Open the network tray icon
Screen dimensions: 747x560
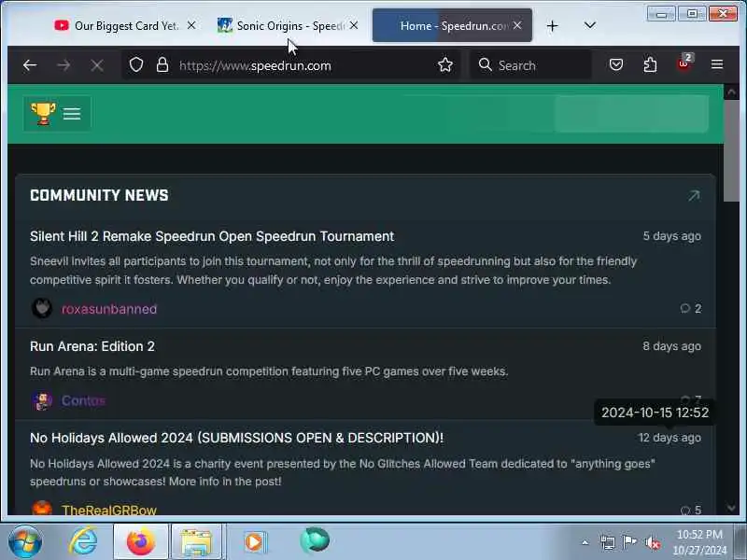coord(608,542)
